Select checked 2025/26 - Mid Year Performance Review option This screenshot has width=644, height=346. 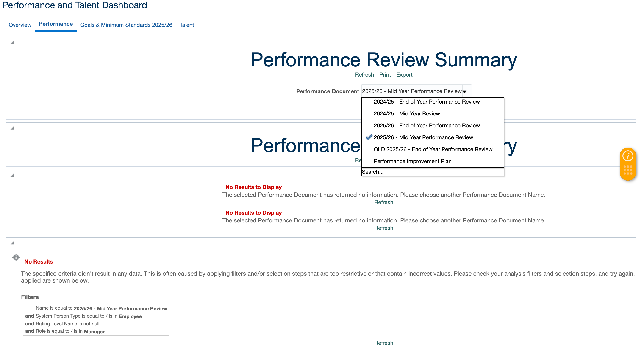coord(423,137)
